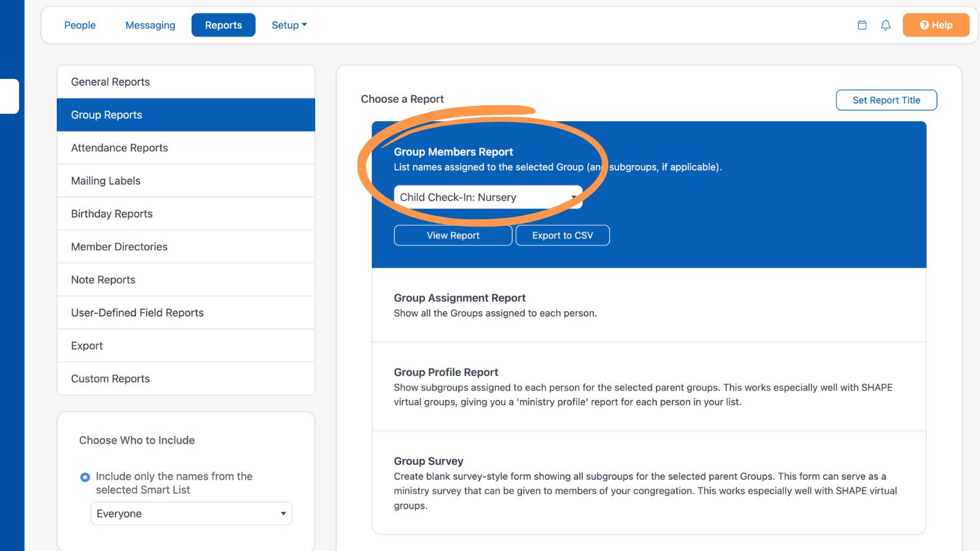Select the smart list radio button
The image size is (980, 551).
(85, 477)
